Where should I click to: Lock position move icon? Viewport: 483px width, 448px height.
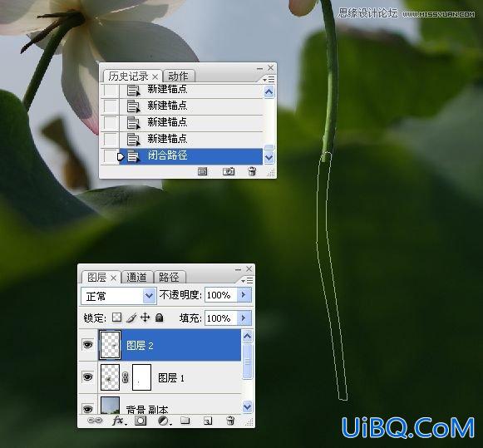pos(145,318)
